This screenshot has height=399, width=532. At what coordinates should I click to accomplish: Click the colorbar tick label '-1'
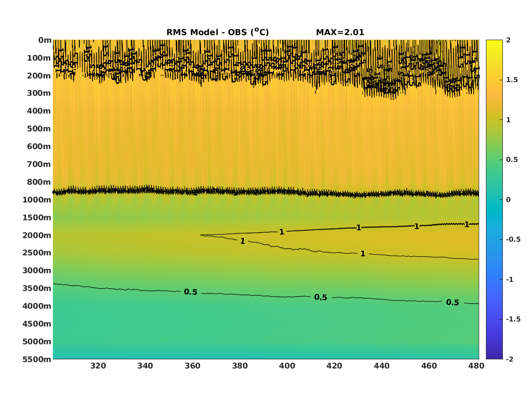(x=510, y=279)
